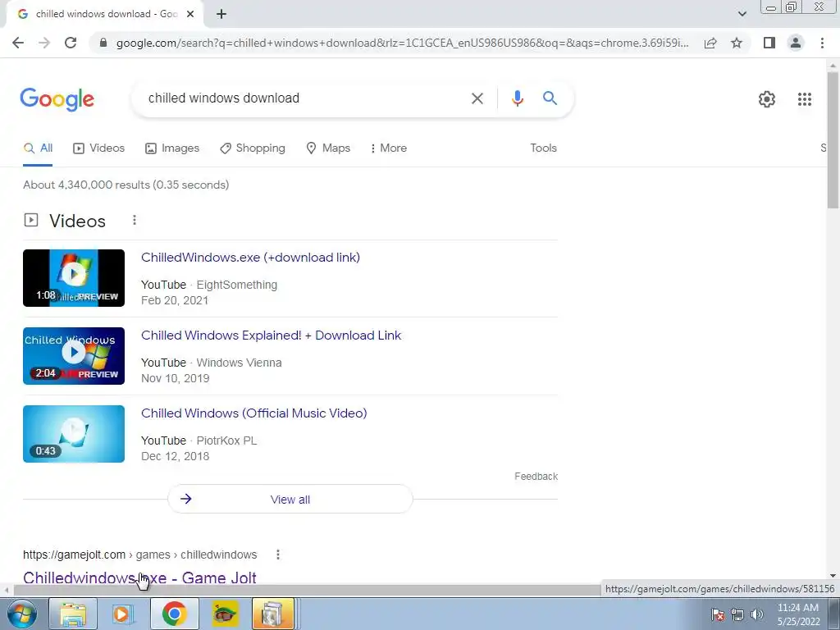
Task: Open search Tools options
Action: pos(543,148)
